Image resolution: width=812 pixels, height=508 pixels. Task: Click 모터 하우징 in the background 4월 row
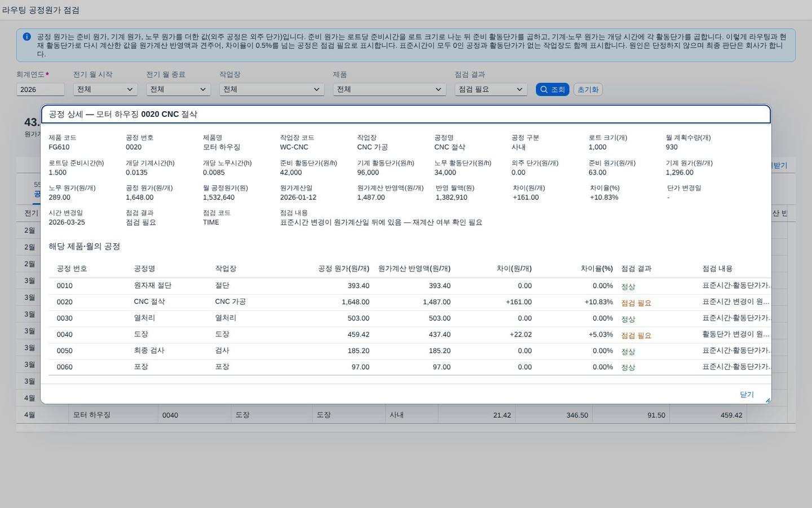point(92,415)
